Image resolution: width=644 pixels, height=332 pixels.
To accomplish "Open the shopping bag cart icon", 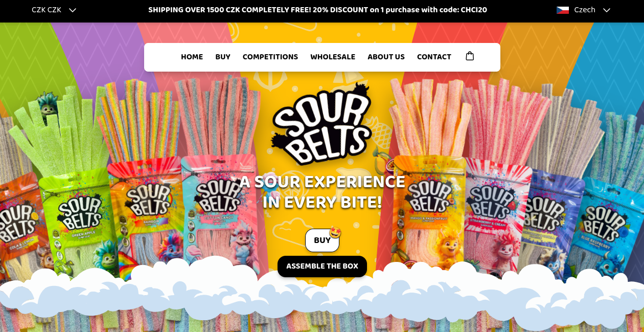I will (470, 56).
